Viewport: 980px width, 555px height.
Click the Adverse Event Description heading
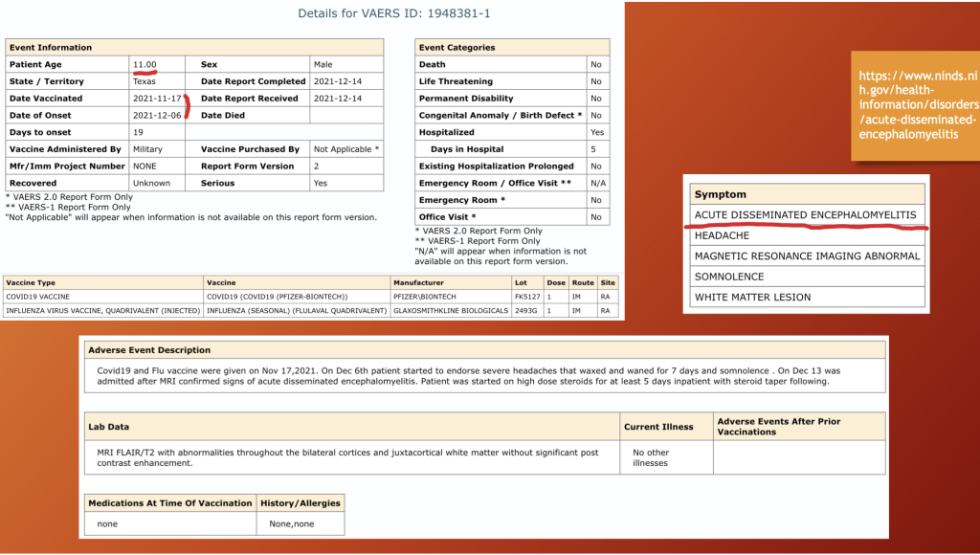149,350
